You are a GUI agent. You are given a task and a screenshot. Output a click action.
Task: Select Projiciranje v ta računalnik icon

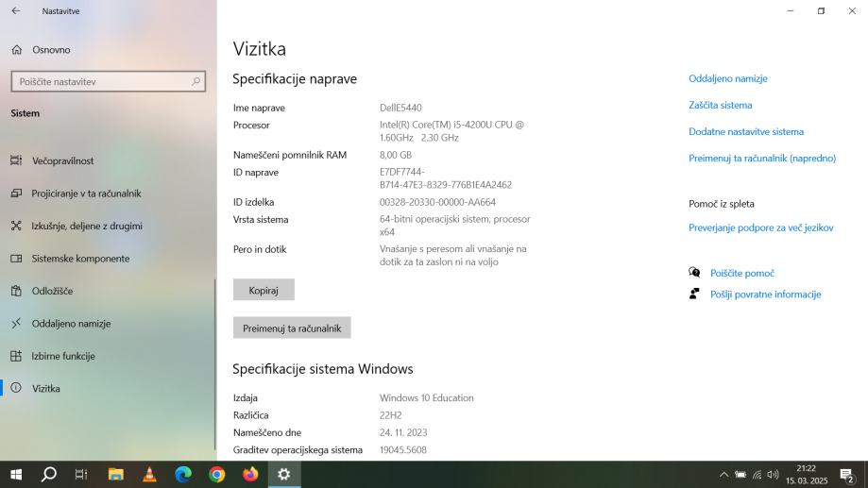pyautogui.click(x=16, y=194)
